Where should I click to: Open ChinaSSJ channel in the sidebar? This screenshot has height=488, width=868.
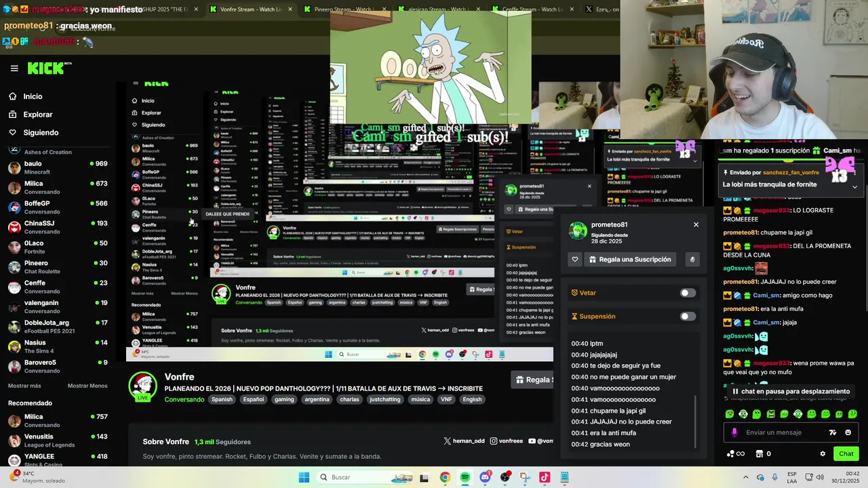tap(58, 227)
